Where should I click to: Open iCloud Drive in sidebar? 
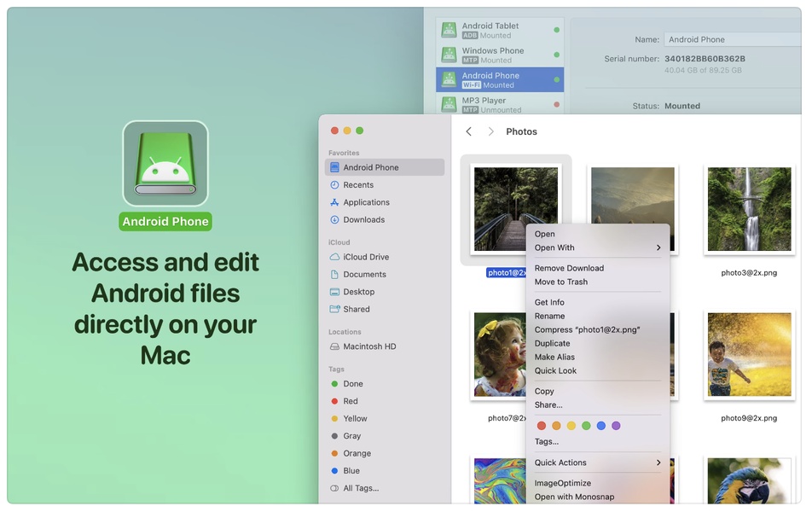coord(384,257)
